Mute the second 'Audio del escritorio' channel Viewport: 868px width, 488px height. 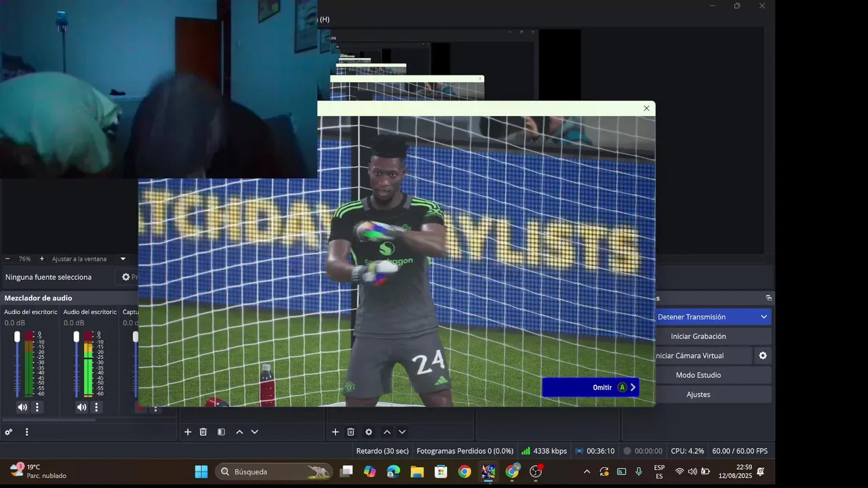coord(81,407)
